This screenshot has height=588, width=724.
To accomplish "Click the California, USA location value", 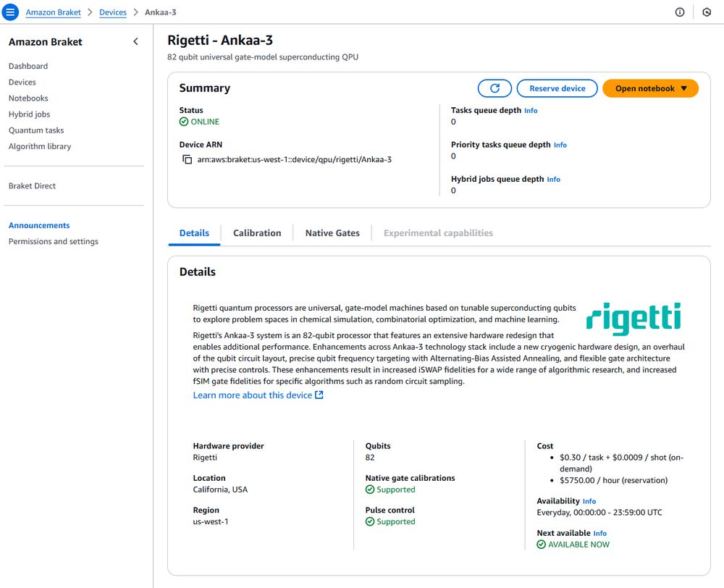I will click(220, 490).
